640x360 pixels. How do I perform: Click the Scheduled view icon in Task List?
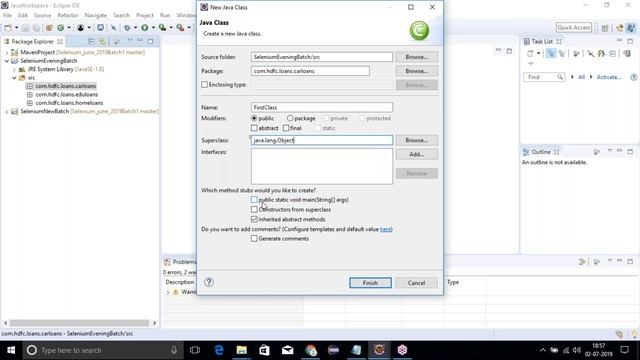[562, 53]
